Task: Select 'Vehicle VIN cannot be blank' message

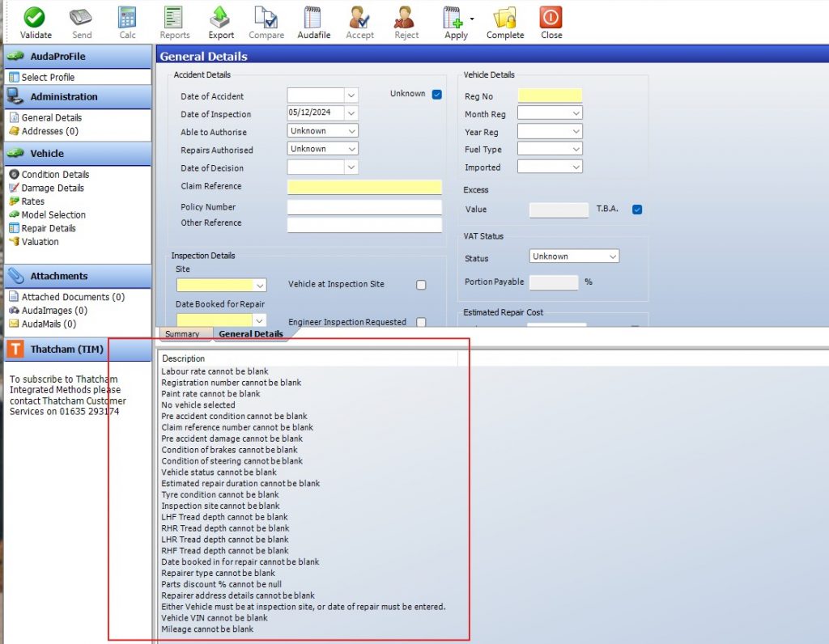Action: [x=214, y=617]
